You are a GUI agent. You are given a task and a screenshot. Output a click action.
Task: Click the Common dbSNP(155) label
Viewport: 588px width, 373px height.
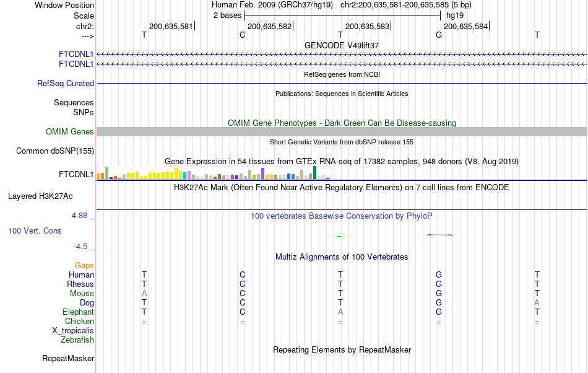click(54, 151)
